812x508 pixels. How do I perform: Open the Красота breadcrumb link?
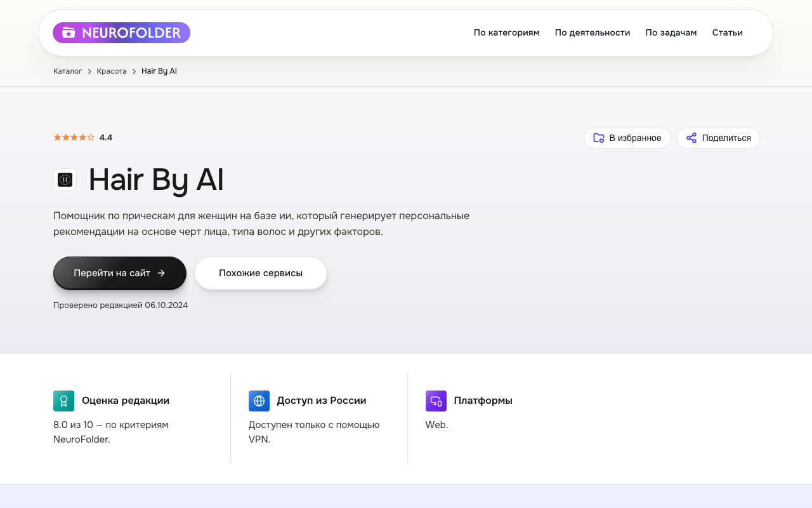pyautogui.click(x=112, y=71)
